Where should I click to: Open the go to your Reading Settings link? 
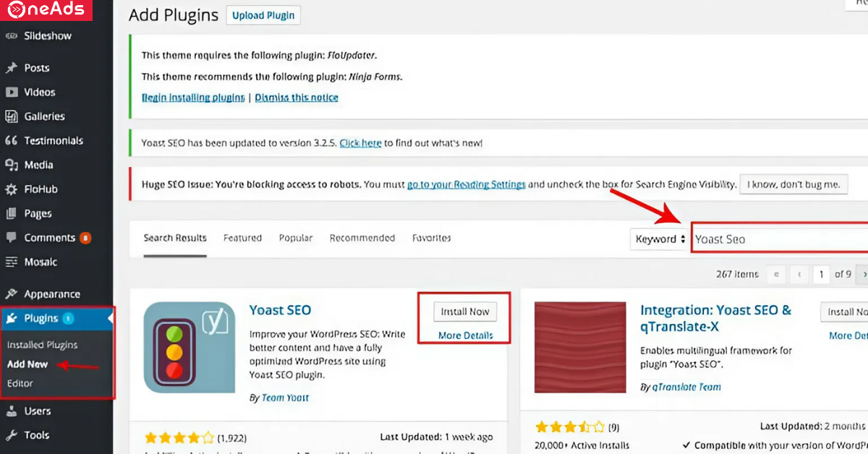(466, 184)
